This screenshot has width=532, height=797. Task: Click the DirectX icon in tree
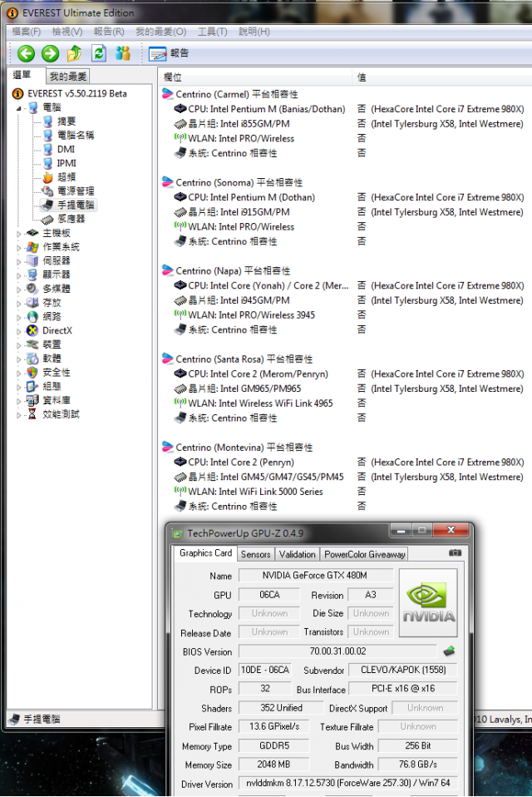(x=32, y=330)
